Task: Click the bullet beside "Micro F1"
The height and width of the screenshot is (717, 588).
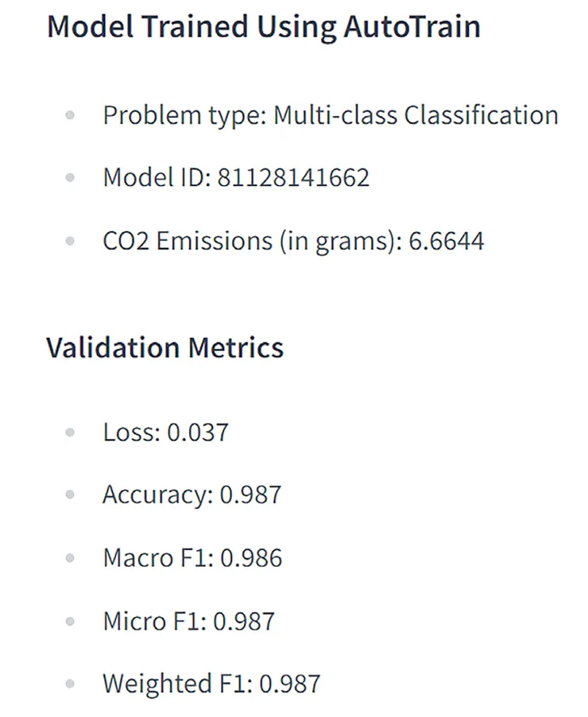Action: coord(70,621)
